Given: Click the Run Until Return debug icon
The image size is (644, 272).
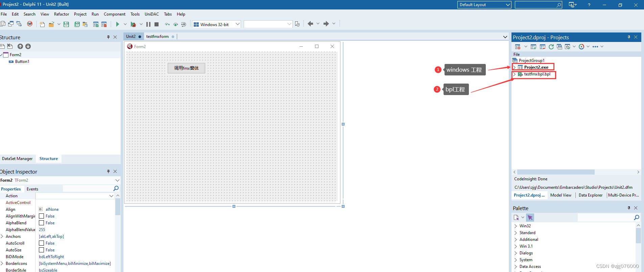Looking at the screenshot, I should [x=184, y=24].
